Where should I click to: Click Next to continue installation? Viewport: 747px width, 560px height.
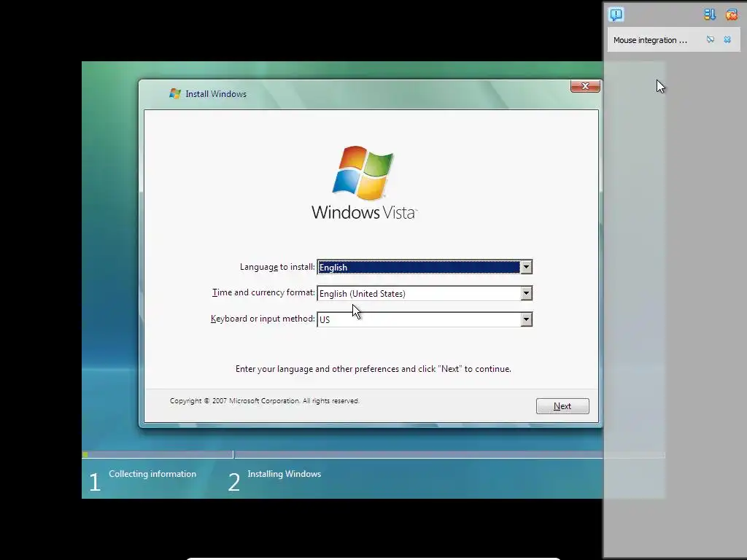coord(562,406)
